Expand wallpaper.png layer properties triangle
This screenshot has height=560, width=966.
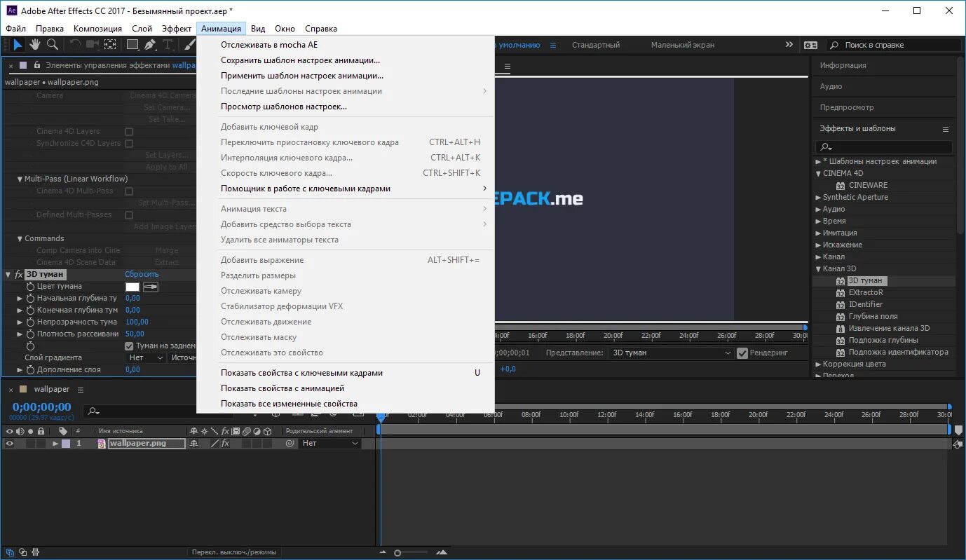55,444
